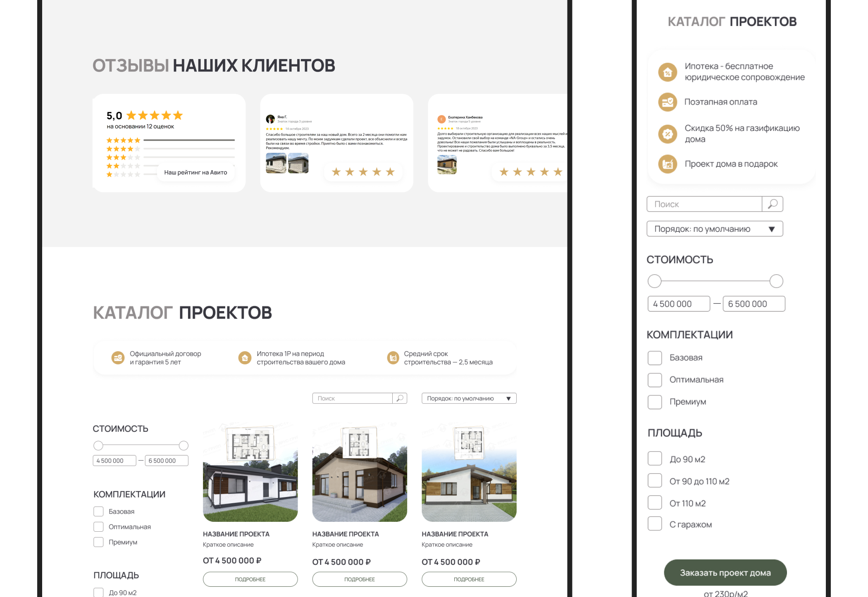Select the От 90 до 110 м2 checkbox
Viewport: 868px width, 597px height.
655,481
